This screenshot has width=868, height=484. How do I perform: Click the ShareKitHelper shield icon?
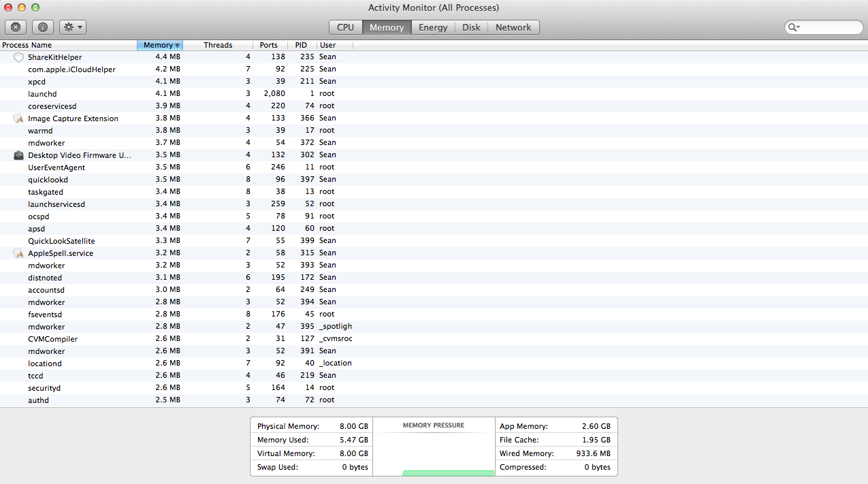coord(19,57)
